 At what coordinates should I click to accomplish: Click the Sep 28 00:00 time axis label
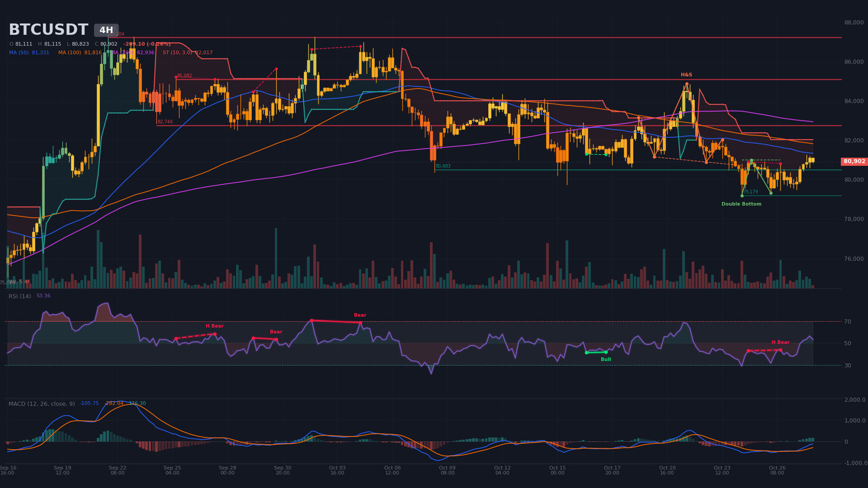(227, 470)
